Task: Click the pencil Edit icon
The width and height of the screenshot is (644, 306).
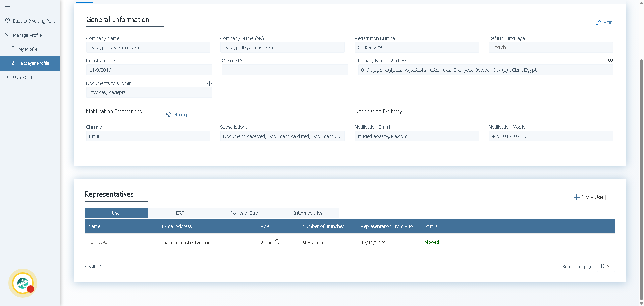Action: point(599,23)
